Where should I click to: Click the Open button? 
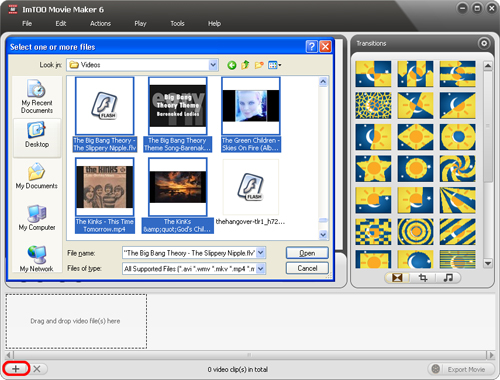click(307, 253)
